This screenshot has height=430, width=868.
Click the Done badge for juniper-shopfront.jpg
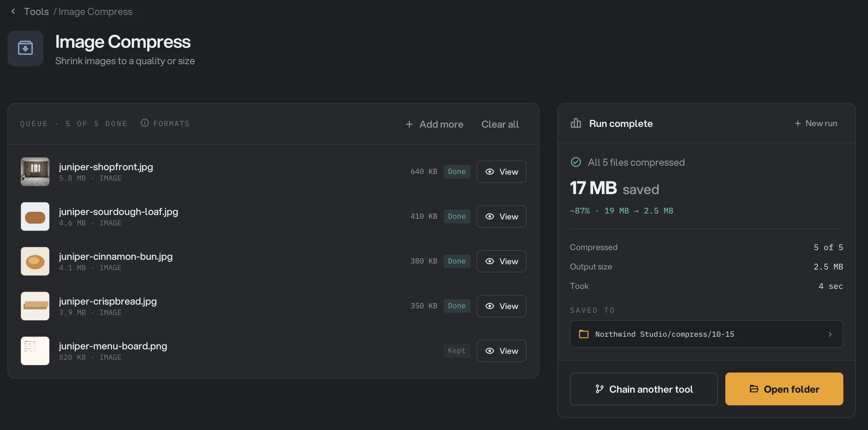pyautogui.click(x=457, y=172)
